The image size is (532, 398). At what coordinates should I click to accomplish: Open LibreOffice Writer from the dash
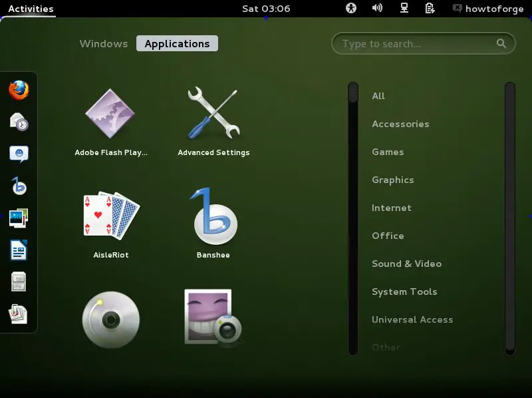pyautogui.click(x=19, y=250)
